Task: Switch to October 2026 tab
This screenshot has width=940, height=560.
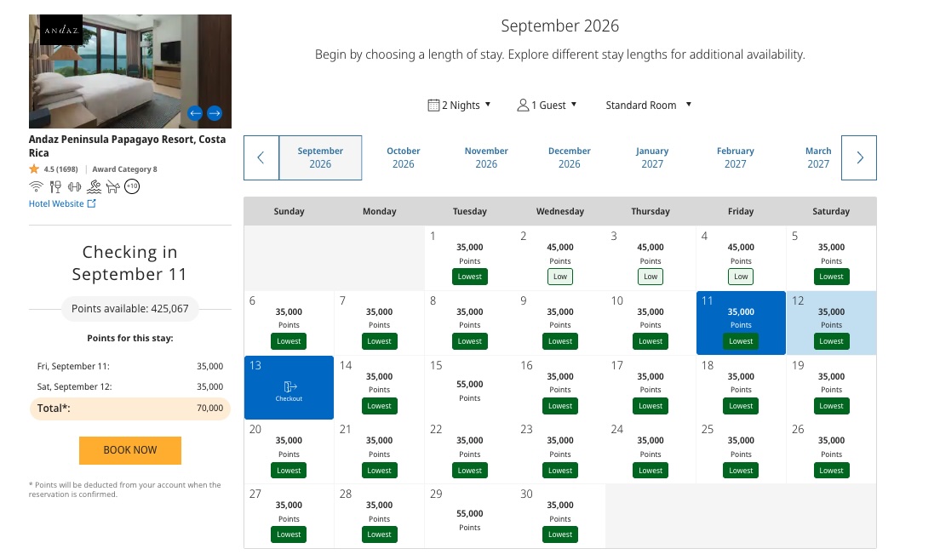Action: (x=404, y=157)
